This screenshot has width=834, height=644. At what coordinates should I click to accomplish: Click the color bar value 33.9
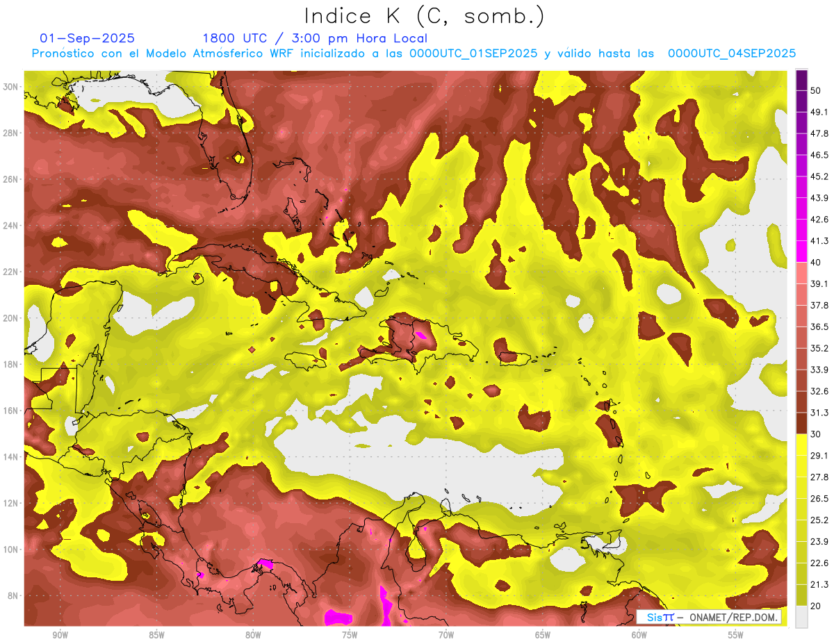click(x=819, y=370)
